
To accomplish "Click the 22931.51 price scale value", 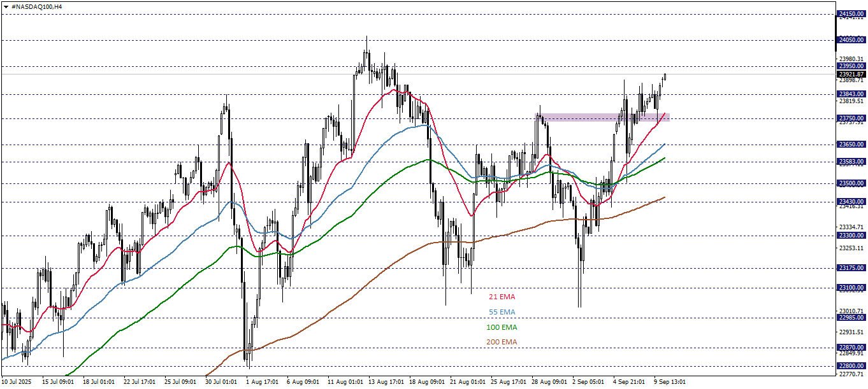I will click(852, 332).
